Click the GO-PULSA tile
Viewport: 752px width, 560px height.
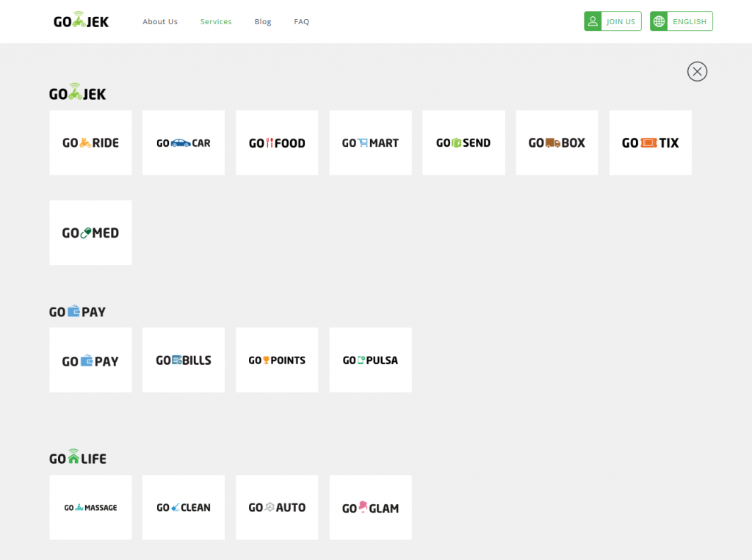coord(370,360)
